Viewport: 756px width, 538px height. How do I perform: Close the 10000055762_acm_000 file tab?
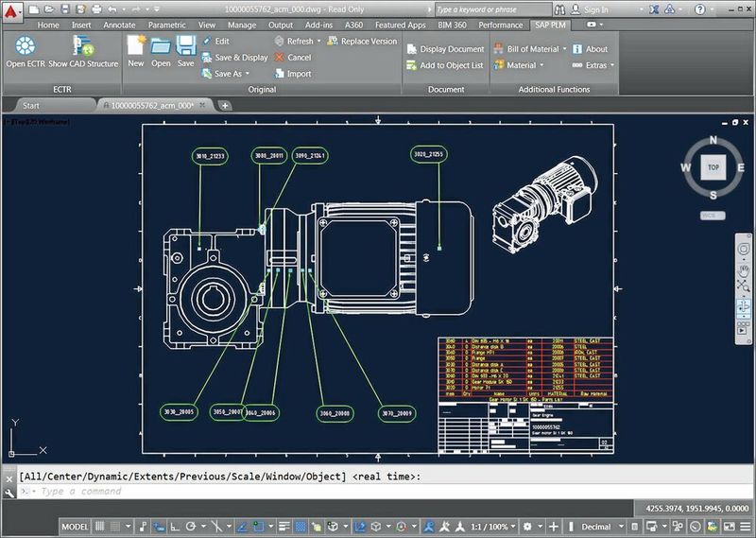(x=202, y=105)
